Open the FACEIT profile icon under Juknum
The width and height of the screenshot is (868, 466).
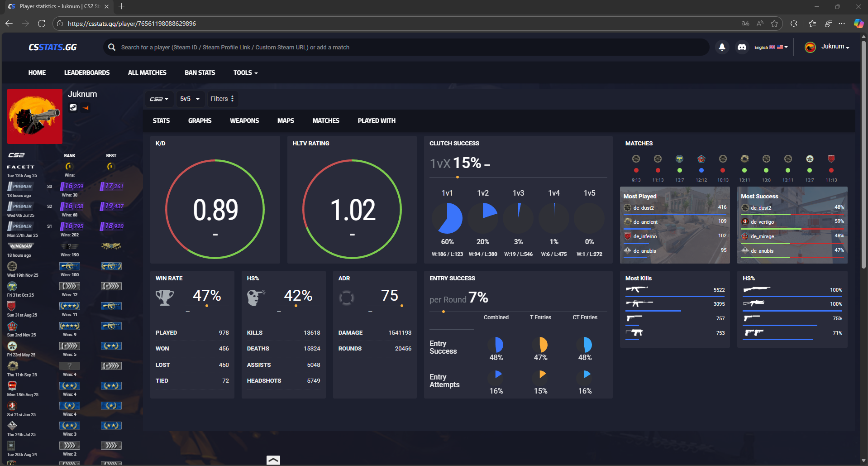point(86,107)
